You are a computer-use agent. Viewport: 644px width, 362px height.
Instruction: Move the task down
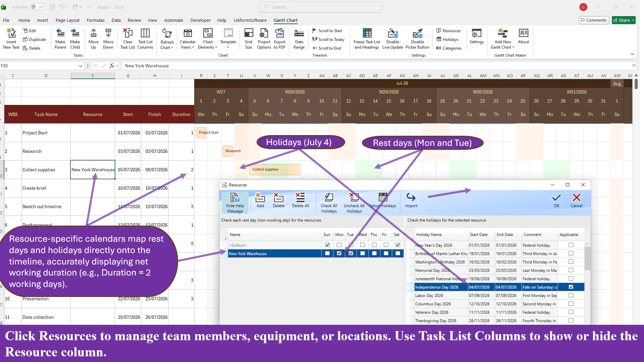tap(108, 39)
